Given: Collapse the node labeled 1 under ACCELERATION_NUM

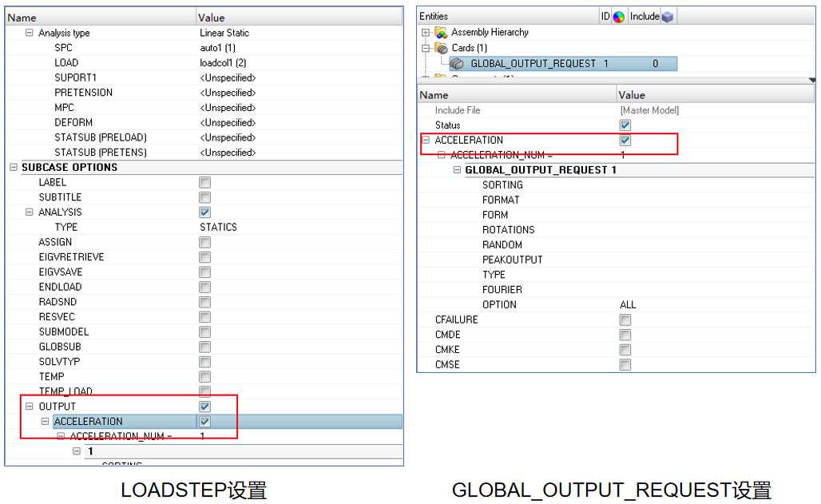Looking at the screenshot, I should [x=77, y=451].
